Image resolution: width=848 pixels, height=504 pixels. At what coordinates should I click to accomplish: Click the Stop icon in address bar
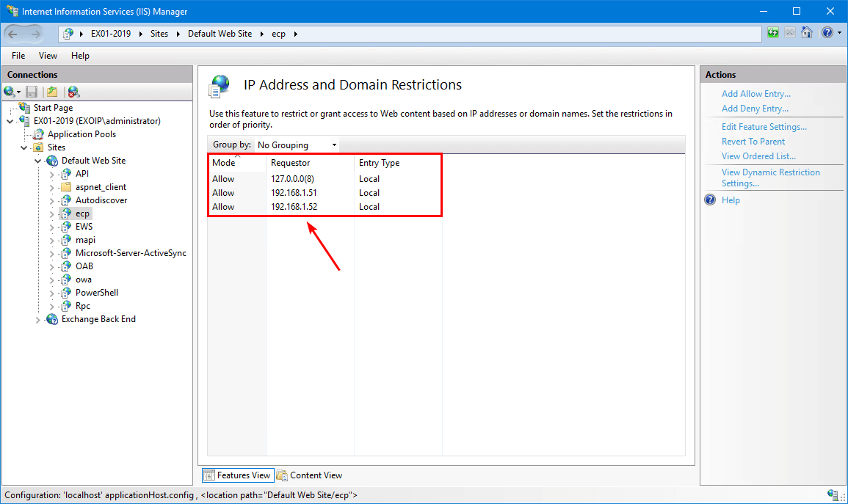click(789, 33)
